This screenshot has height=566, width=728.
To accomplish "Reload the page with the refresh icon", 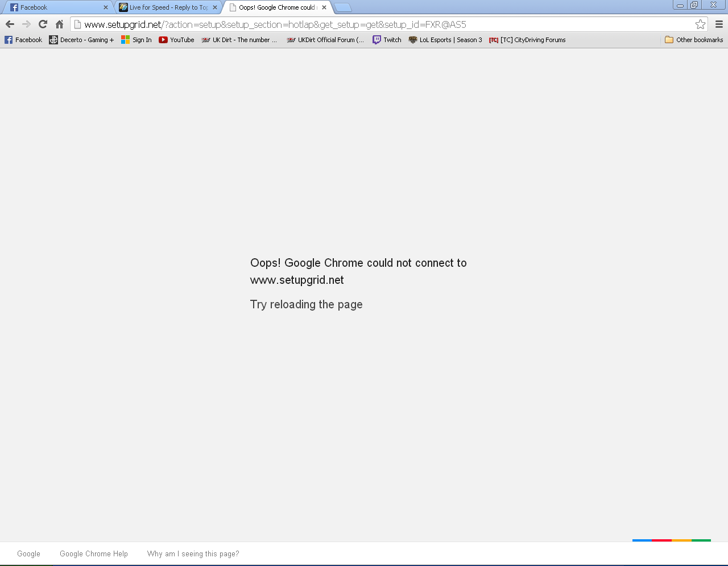I will (x=43, y=24).
